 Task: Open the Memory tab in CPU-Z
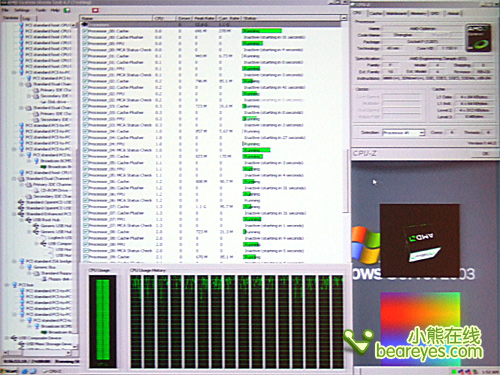pos(418,13)
